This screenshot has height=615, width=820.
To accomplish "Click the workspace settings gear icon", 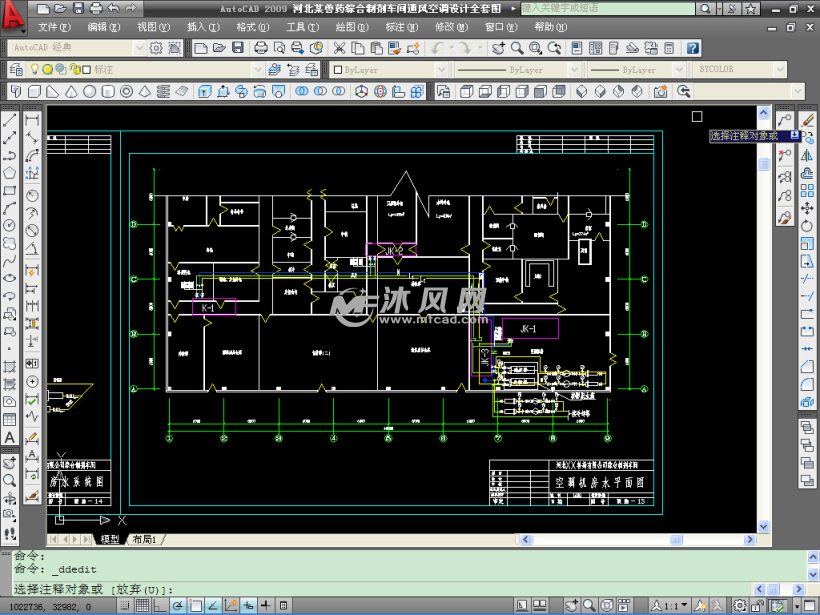I will pyautogui.click(x=156, y=48).
